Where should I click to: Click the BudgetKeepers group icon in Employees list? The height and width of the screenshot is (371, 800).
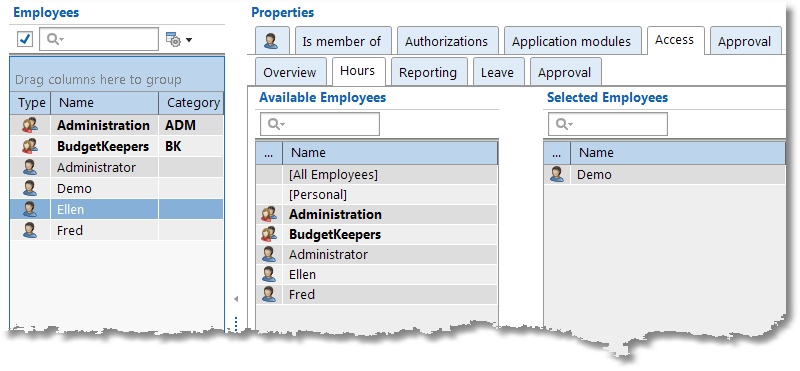click(x=30, y=146)
